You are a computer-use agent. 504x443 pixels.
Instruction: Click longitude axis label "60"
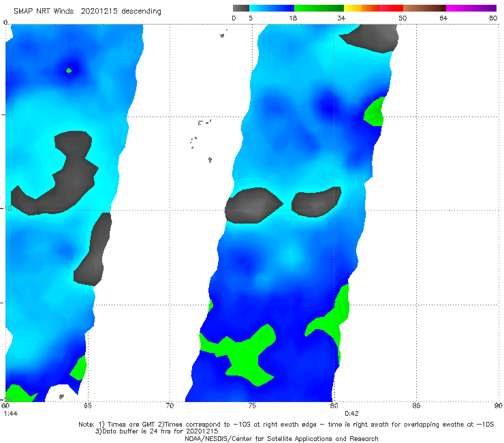coord(5,406)
